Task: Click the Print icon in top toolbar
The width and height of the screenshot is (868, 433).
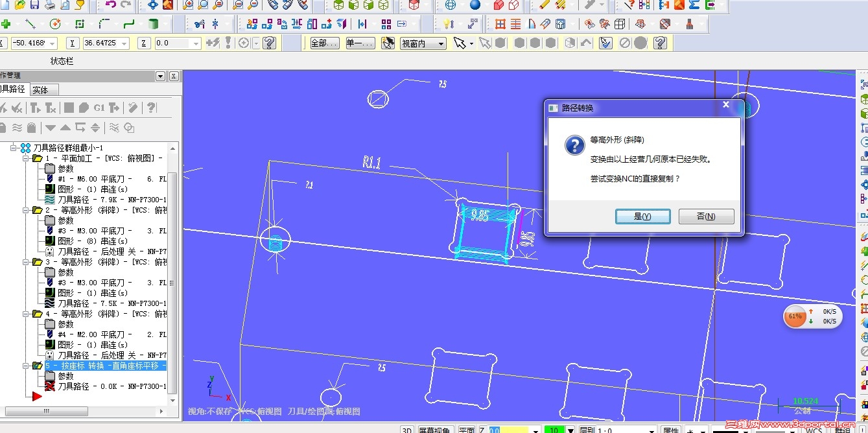Action: 50,5
